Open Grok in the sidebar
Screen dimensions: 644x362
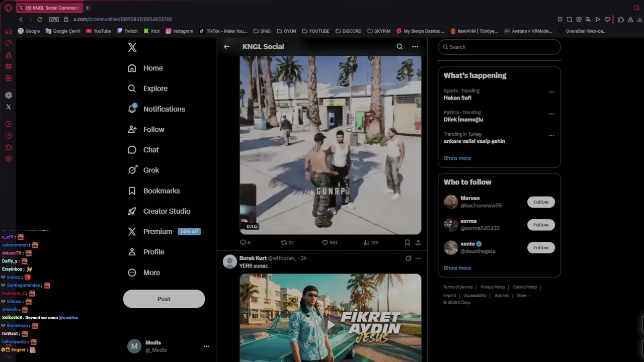tap(143, 170)
